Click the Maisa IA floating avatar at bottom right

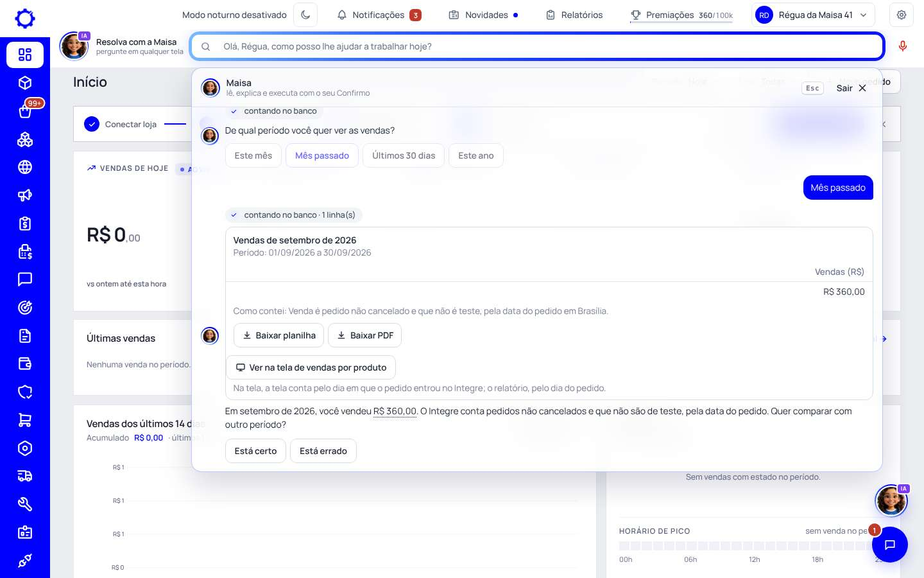tap(891, 501)
